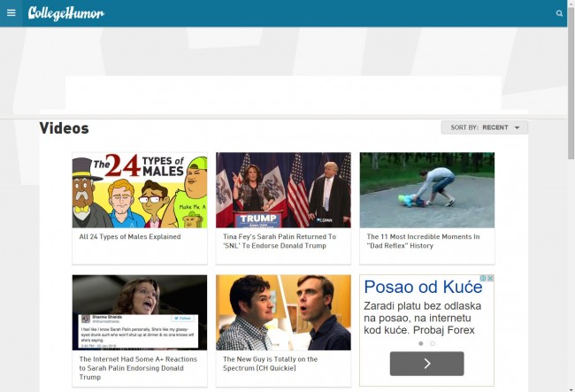Select the first ad carousel dot
This screenshot has height=392, width=575.
[x=420, y=343]
